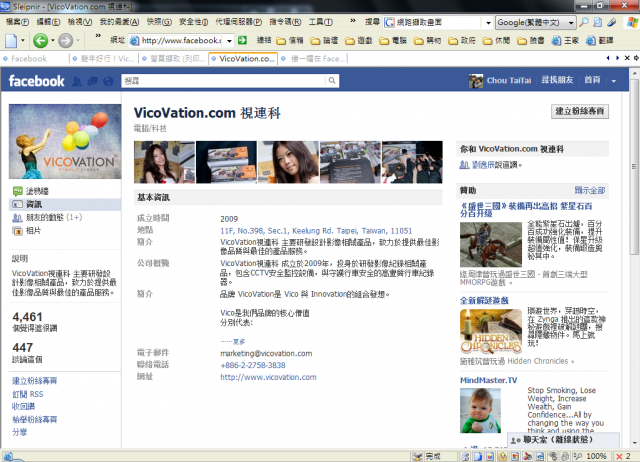Click the new blank page icon
The image size is (640, 462).
(11, 40)
